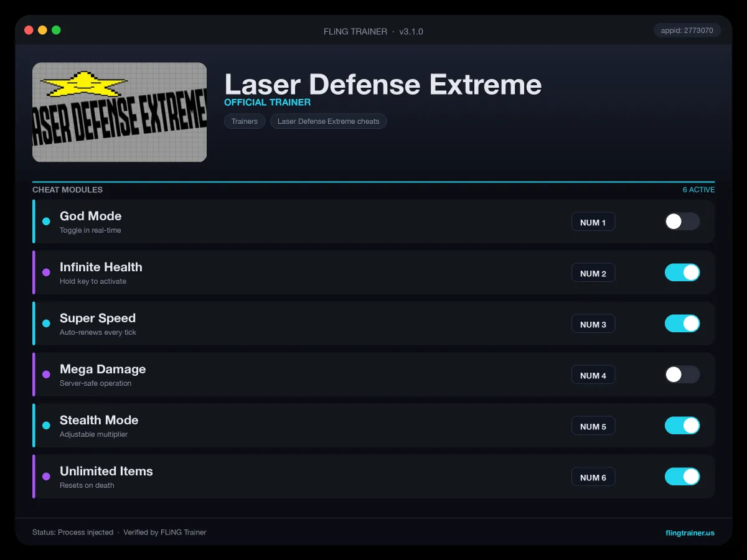Click the NUM 1 hotkey button
Viewport: 747px width, 560px height.
point(593,222)
